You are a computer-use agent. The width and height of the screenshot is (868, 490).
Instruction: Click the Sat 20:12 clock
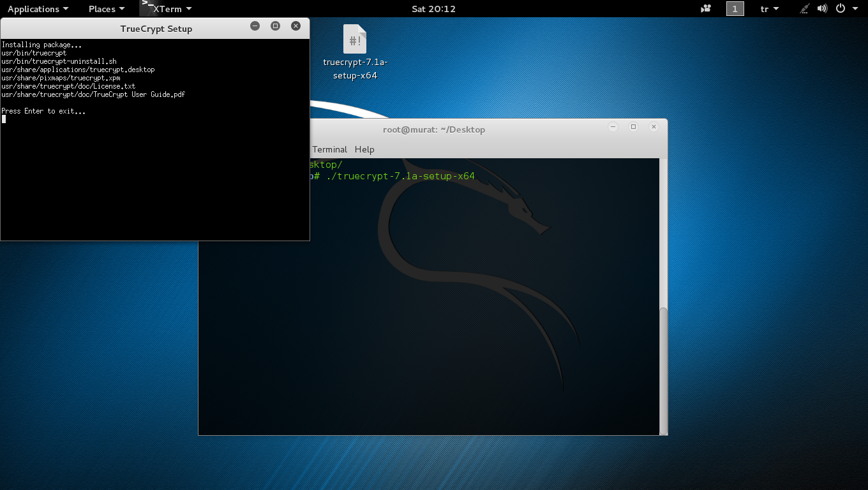[x=434, y=9]
